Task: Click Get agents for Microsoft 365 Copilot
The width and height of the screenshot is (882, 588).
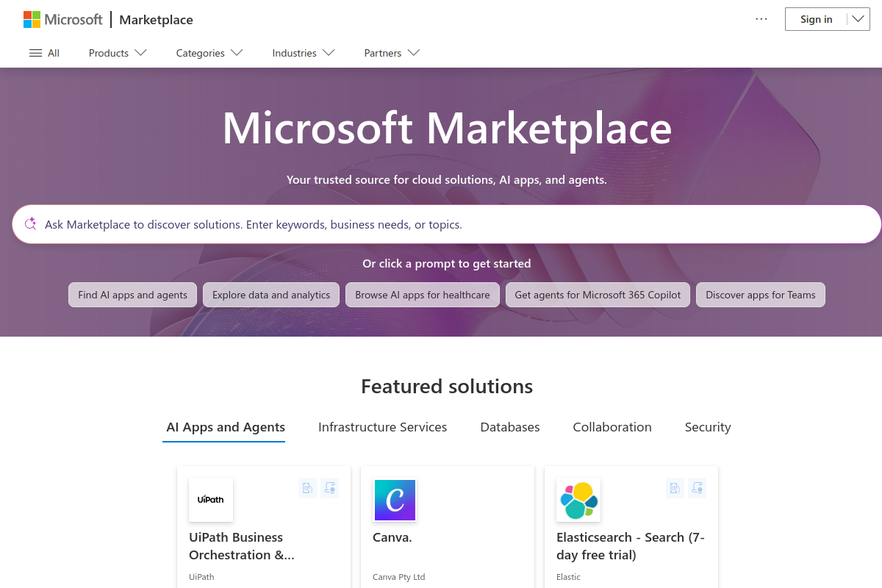Action: point(598,295)
